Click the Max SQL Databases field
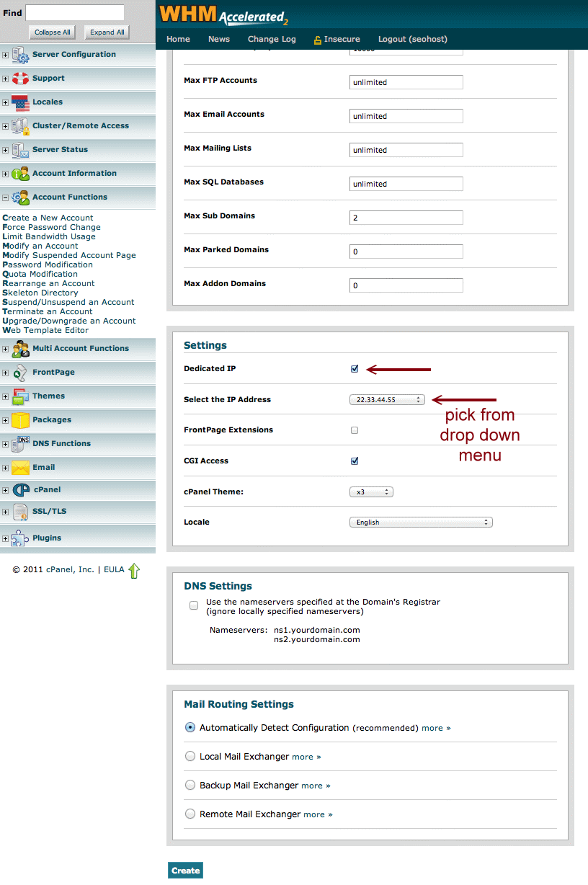The image size is (588, 885). click(406, 184)
